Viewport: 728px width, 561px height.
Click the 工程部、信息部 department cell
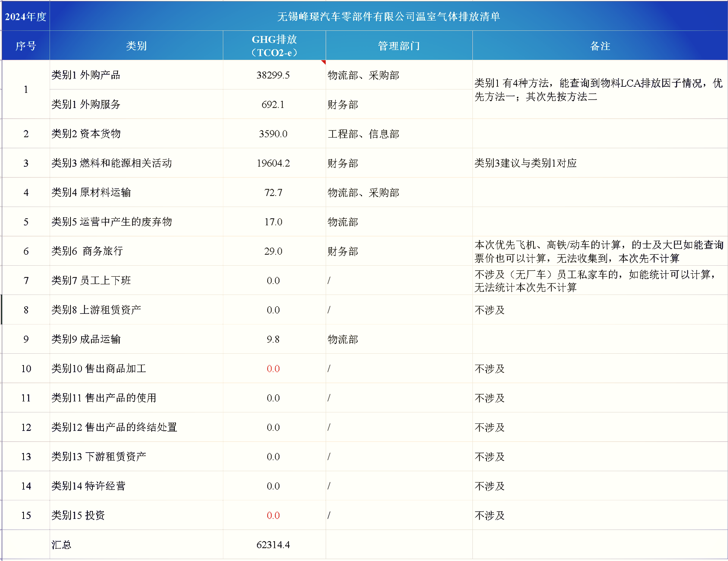click(x=363, y=134)
